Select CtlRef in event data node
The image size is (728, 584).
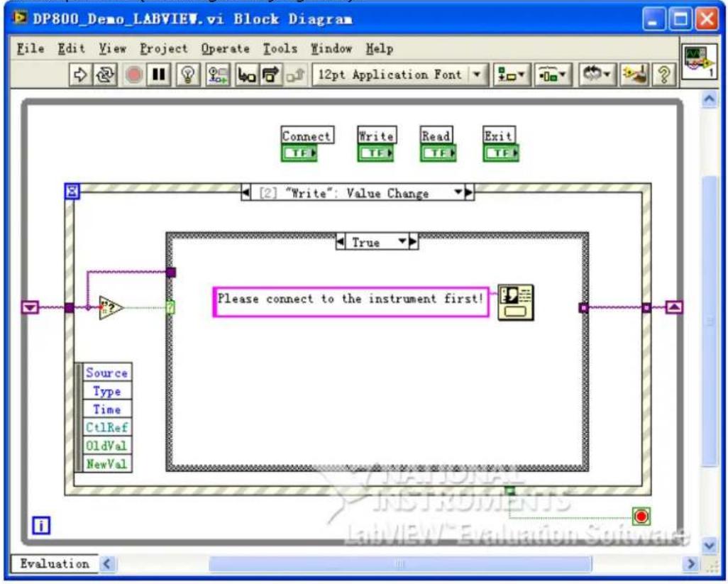[106, 427]
